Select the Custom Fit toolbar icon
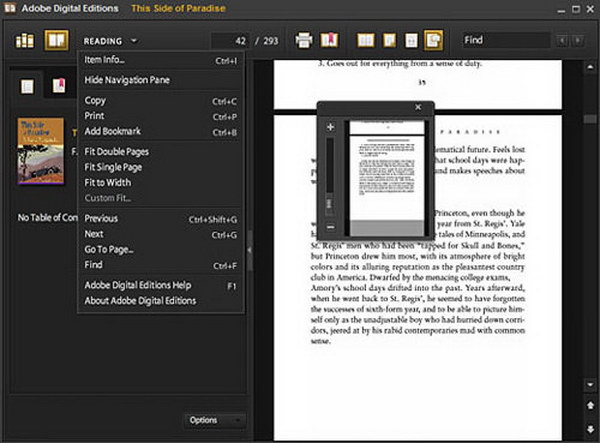Screen dimensions: 600x443 (434, 40)
